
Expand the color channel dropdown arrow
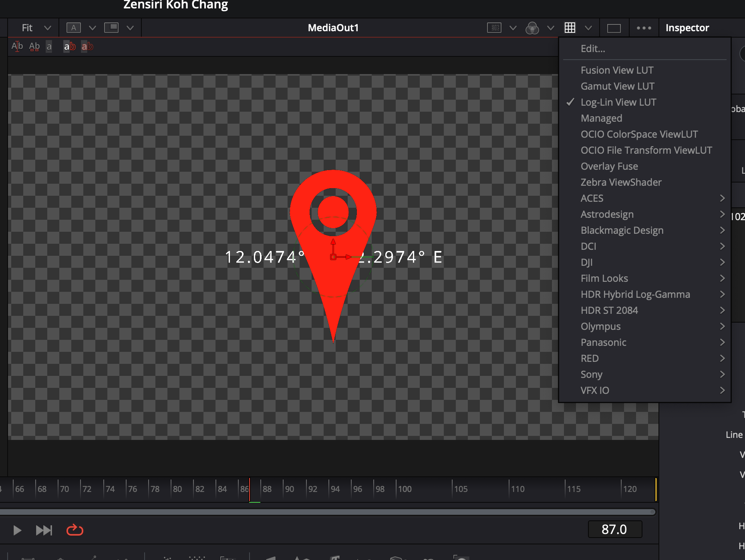[x=551, y=28]
